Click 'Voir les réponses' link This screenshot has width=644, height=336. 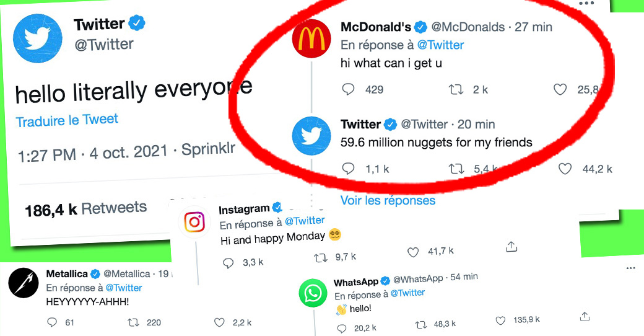point(388,200)
